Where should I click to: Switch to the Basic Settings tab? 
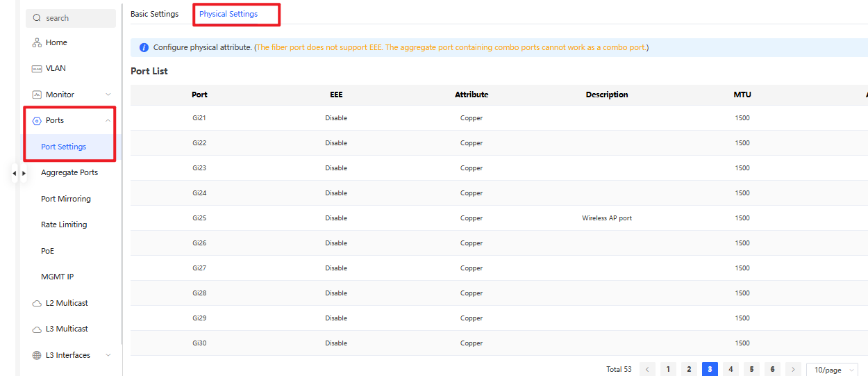click(154, 14)
